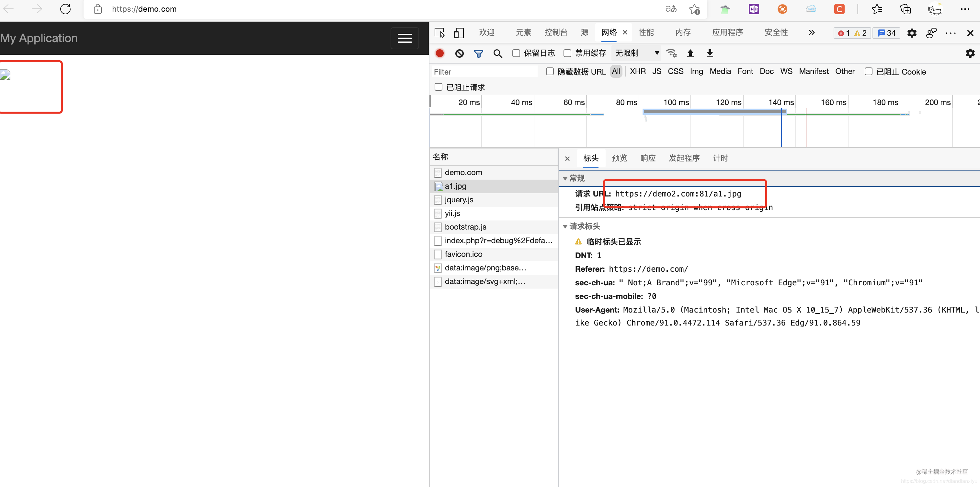Toggle the network filter funnel icon

[478, 53]
